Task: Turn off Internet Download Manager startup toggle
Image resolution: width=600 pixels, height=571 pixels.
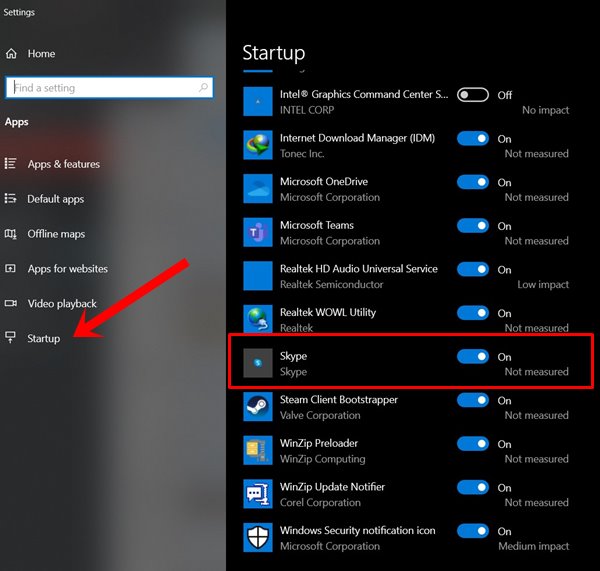Action: (473, 138)
